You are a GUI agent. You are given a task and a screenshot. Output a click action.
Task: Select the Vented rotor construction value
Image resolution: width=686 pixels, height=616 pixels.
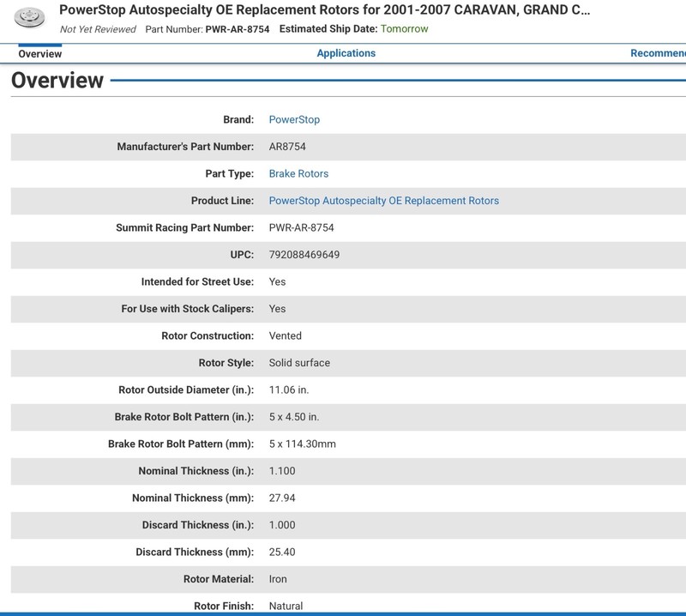tap(285, 335)
